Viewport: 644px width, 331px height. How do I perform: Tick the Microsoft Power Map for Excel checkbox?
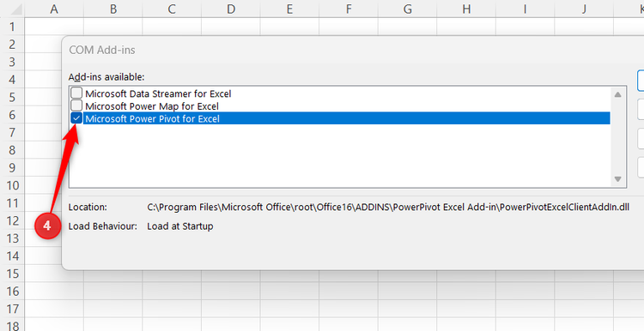[x=76, y=105]
